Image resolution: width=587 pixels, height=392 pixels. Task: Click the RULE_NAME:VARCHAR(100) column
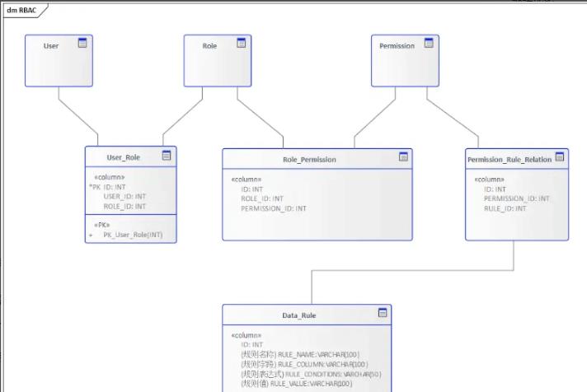pyautogui.click(x=300, y=354)
